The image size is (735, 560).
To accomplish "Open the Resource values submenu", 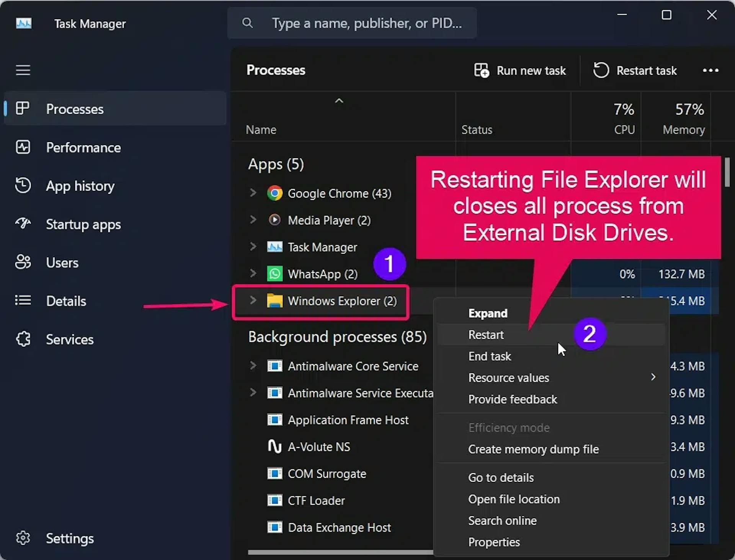I will 509,378.
